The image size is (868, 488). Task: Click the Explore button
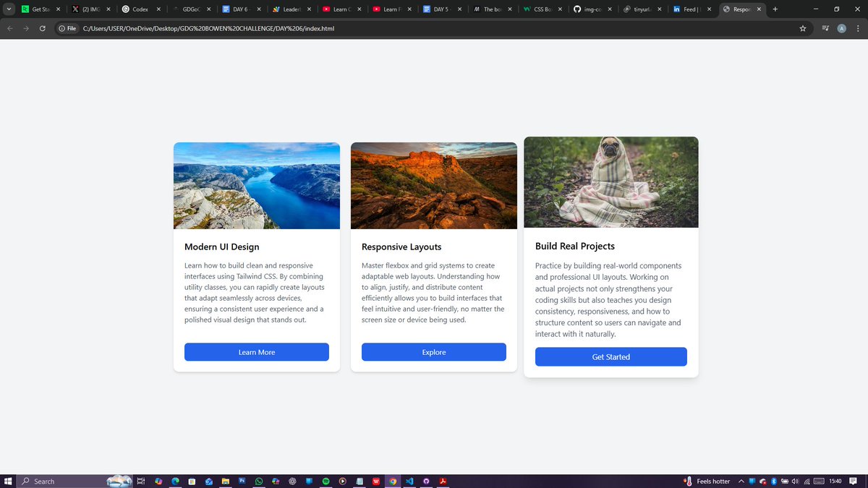434,352
